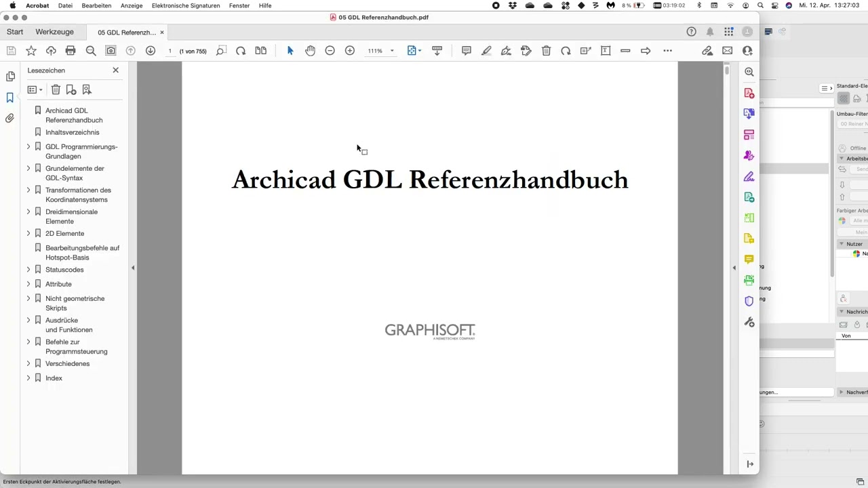The width and height of the screenshot is (868, 488).
Task: Open the Comment tool in right rail
Action: coord(749,259)
